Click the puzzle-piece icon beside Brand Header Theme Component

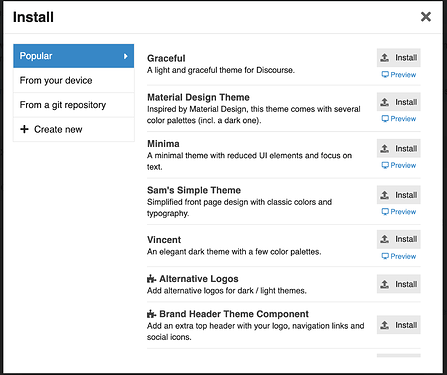151,314
